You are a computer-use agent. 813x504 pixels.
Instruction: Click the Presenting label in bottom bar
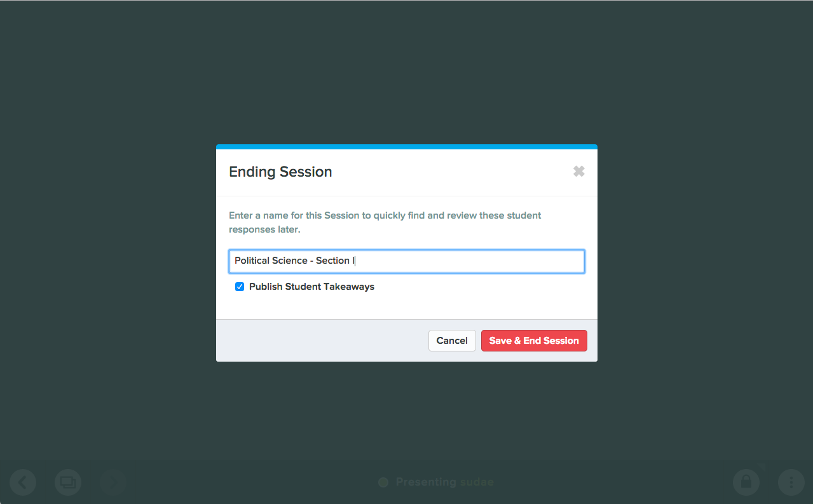pos(424,482)
